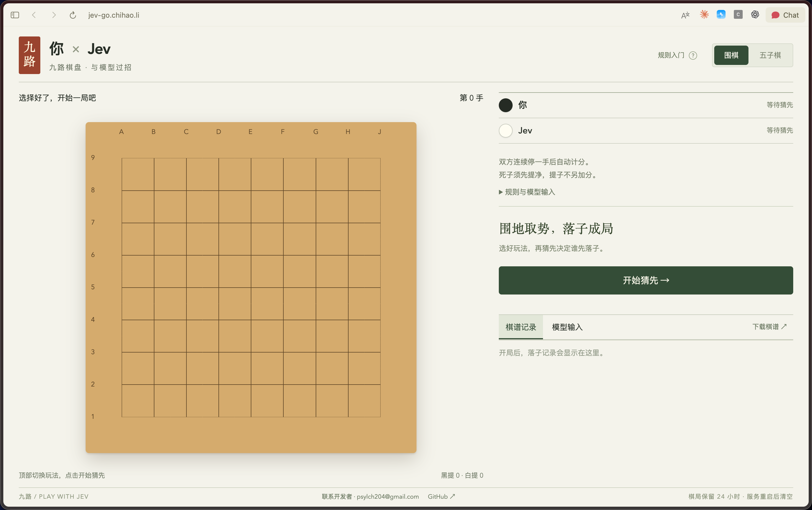Reload the page with the refresh icon
The image size is (812, 510).
(73, 15)
